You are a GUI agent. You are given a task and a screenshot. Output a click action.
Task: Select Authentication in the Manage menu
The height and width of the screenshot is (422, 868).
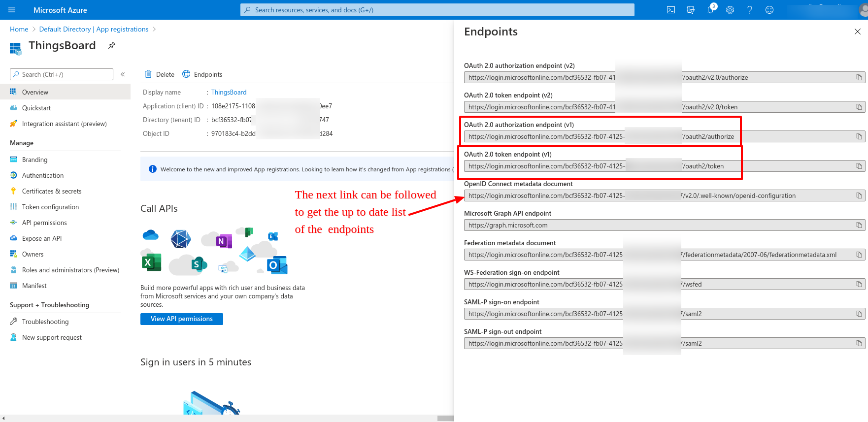click(x=43, y=175)
